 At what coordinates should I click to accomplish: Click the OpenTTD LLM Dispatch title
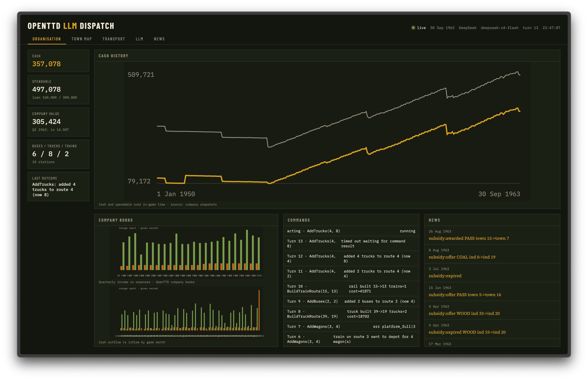pos(71,26)
